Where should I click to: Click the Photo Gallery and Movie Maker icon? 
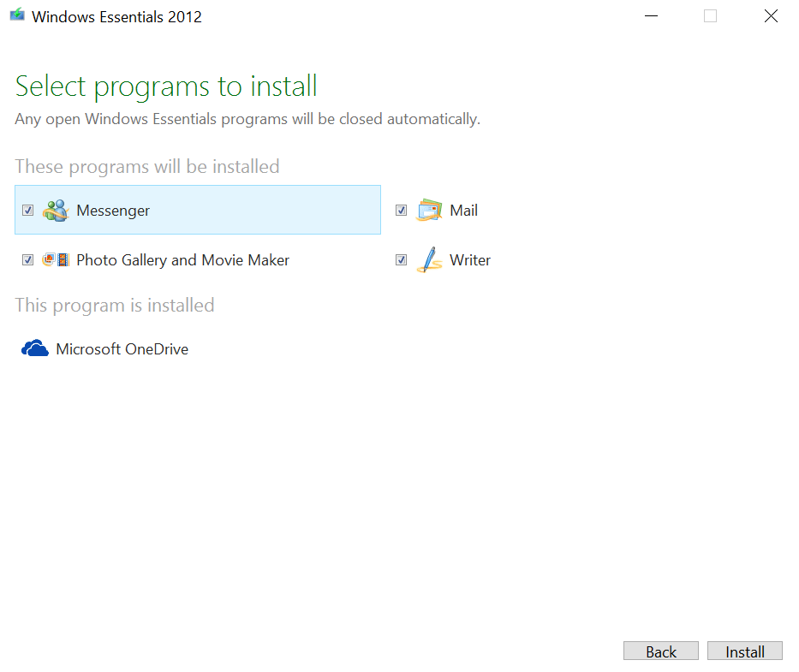[56, 260]
